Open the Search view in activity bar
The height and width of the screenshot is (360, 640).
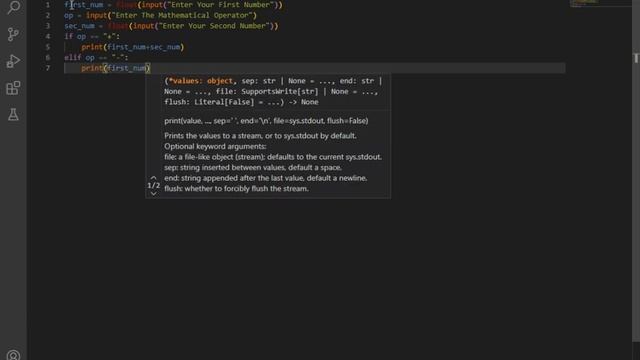(x=13, y=7)
